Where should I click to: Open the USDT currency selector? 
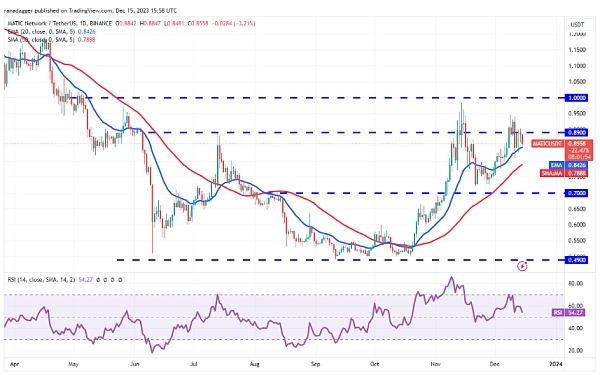(577, 24)
